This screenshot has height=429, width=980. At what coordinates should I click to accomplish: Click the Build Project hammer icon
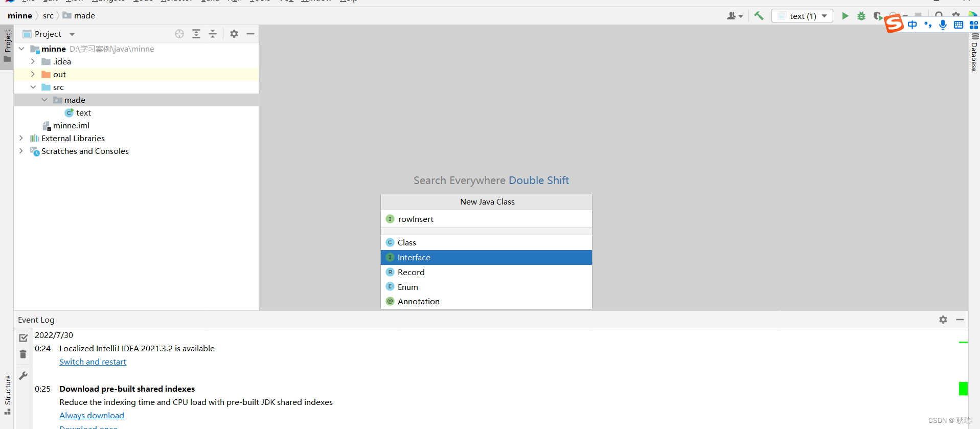759,16
